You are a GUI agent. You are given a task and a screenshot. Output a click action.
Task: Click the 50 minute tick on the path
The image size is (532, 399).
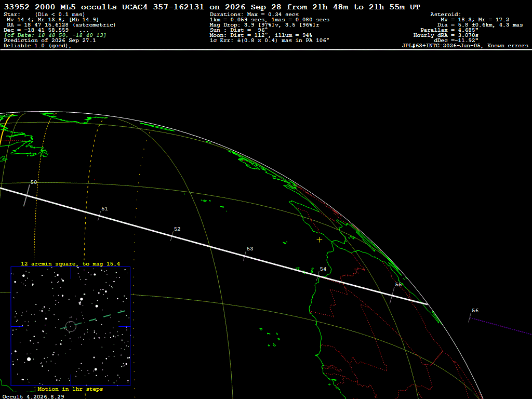click(26, 195)
